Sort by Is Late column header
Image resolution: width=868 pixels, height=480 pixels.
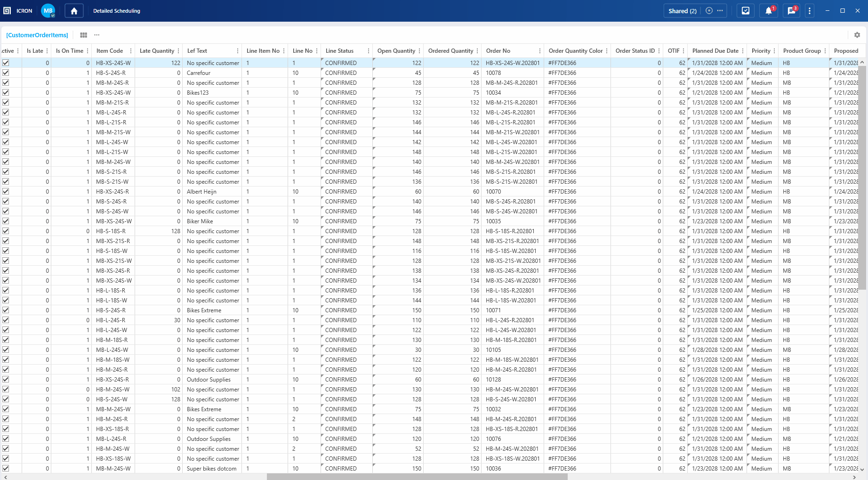coord(35,51)
